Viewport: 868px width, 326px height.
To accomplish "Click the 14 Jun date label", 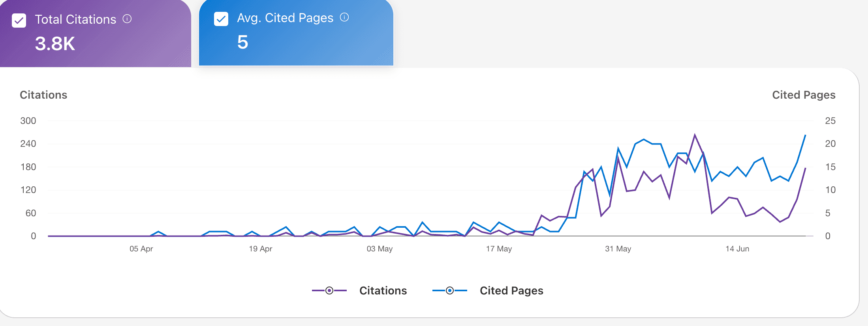I will pos(737,249).
